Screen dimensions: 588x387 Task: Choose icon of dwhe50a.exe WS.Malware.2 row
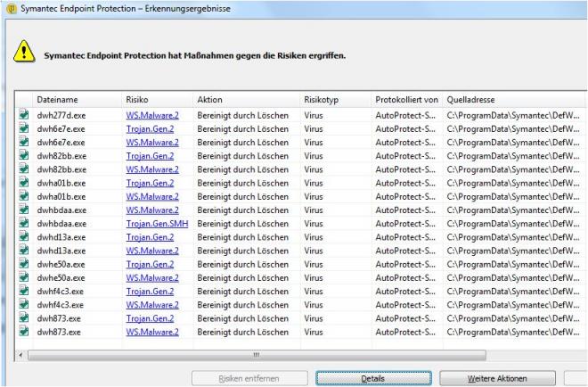[24, 276]
